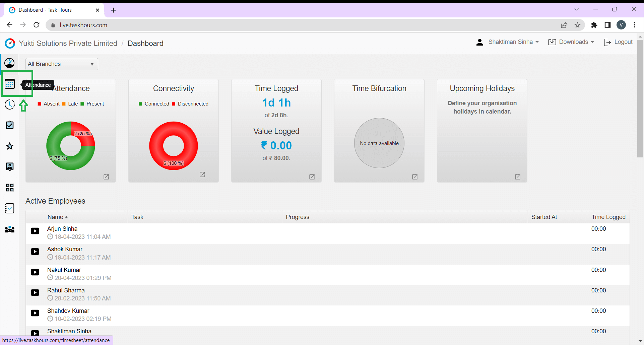
Task: Expand the Attendance card details icon
Action: [x=106, y=177]
